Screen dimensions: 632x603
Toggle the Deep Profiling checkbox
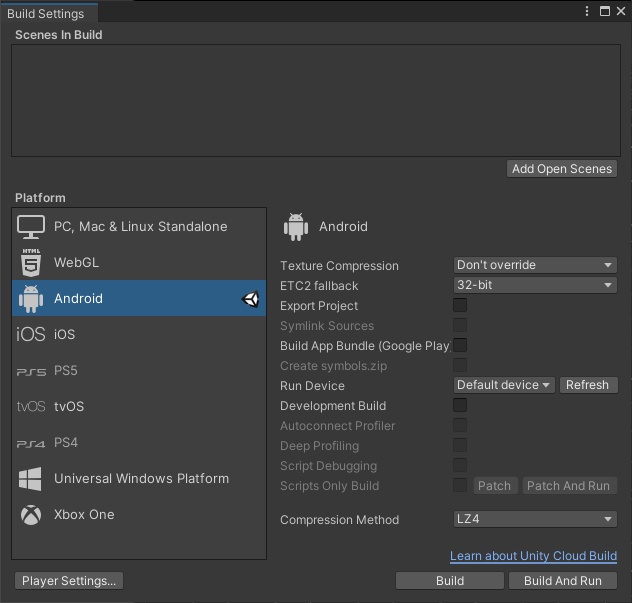click(460, 445)
